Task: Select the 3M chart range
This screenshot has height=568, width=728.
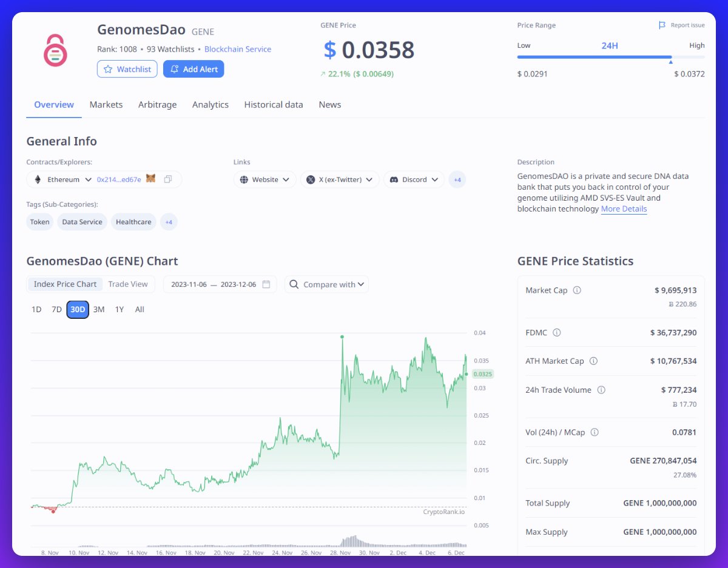Action: pyautogui.click(x=99, y=309)
